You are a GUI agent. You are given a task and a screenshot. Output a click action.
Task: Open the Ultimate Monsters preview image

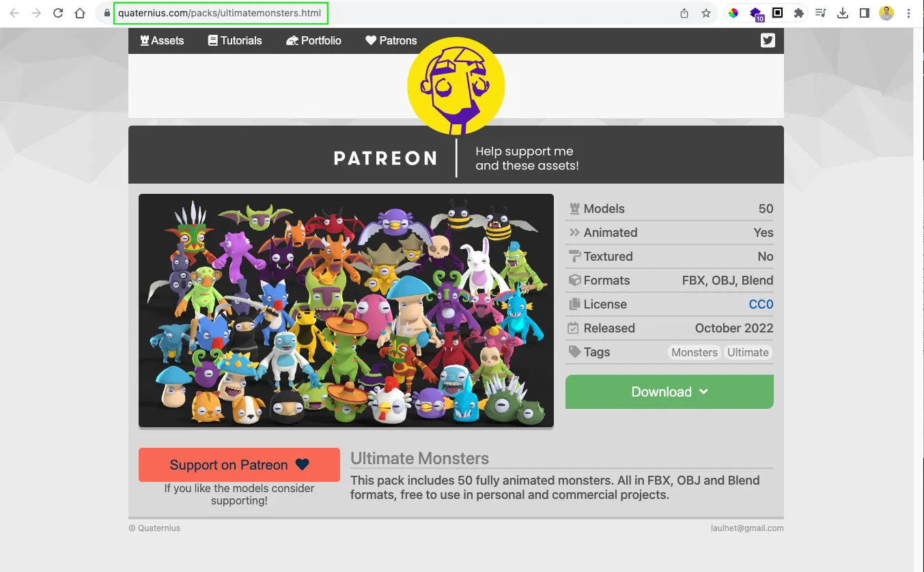346,311
